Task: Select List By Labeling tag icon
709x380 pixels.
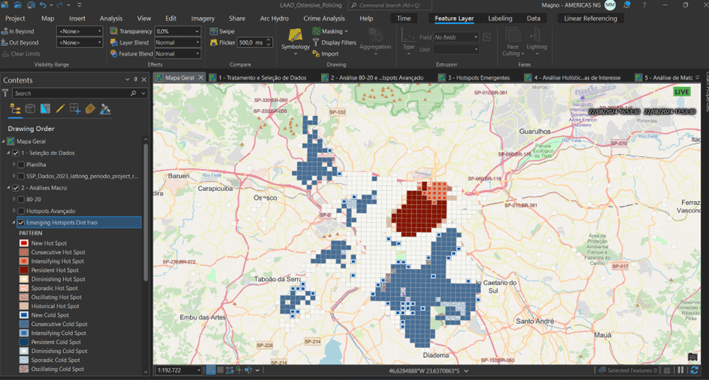Action: (90, 109)
